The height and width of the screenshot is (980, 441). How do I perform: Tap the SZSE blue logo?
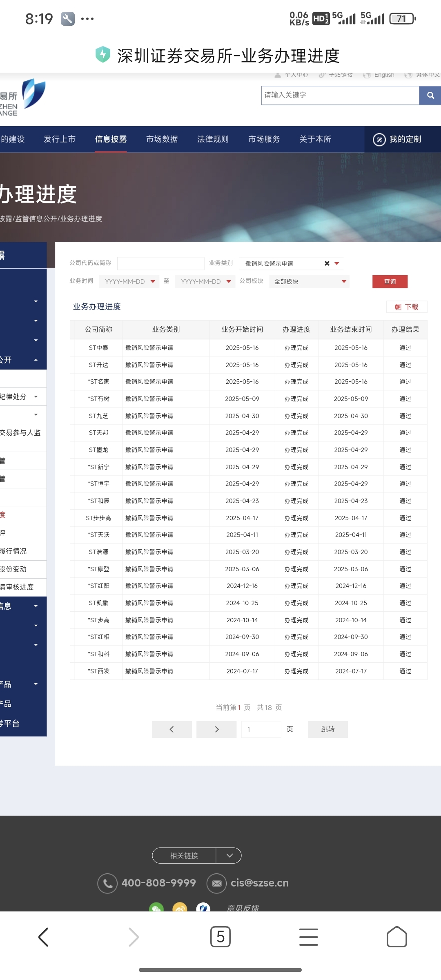33,94
